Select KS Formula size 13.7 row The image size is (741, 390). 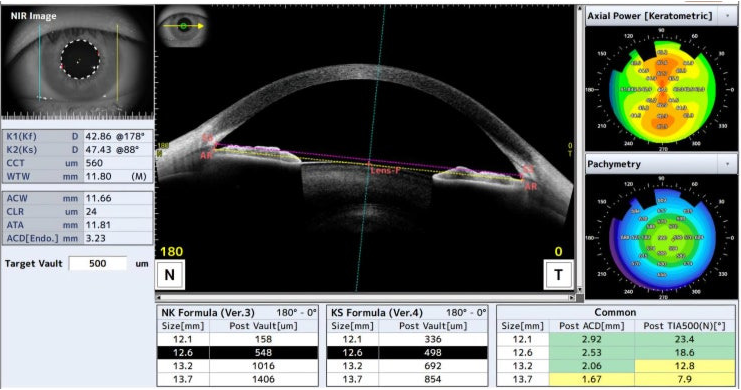[407, 379]
